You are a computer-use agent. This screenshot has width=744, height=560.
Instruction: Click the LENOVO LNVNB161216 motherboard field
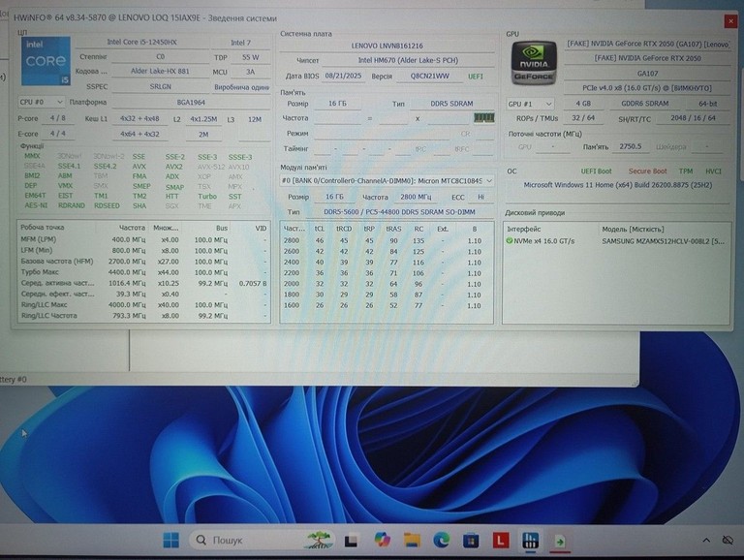point(387,46)
